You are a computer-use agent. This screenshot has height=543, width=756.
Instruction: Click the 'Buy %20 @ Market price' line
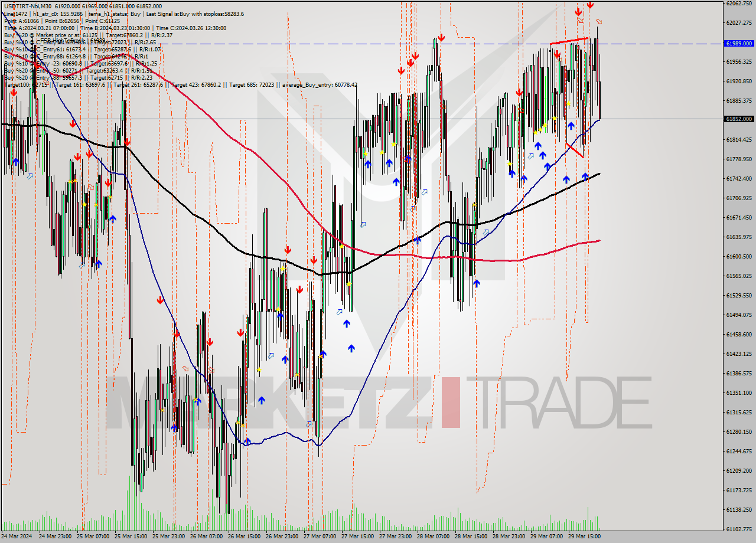coord(88,35)
